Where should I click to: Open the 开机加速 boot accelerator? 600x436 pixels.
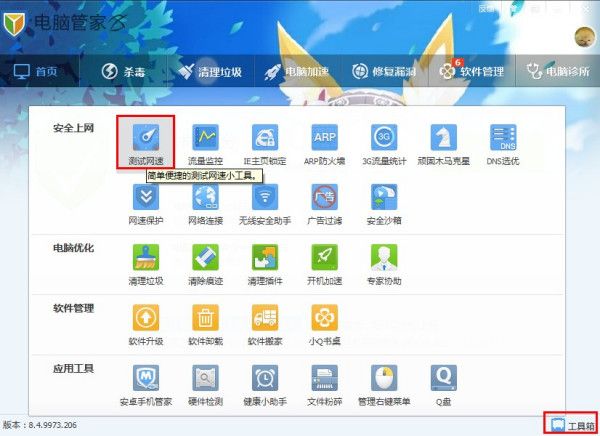click(x=324, y=265)
